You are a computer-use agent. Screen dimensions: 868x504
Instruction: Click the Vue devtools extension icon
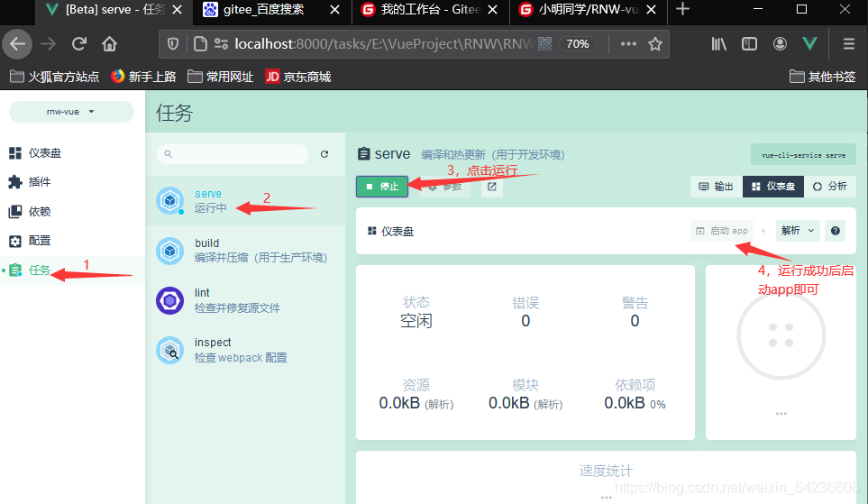coord(810,44)
